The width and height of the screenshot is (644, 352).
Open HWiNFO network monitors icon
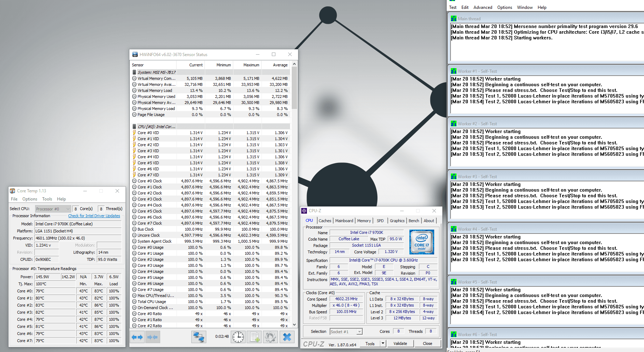[x=199, y=337]
